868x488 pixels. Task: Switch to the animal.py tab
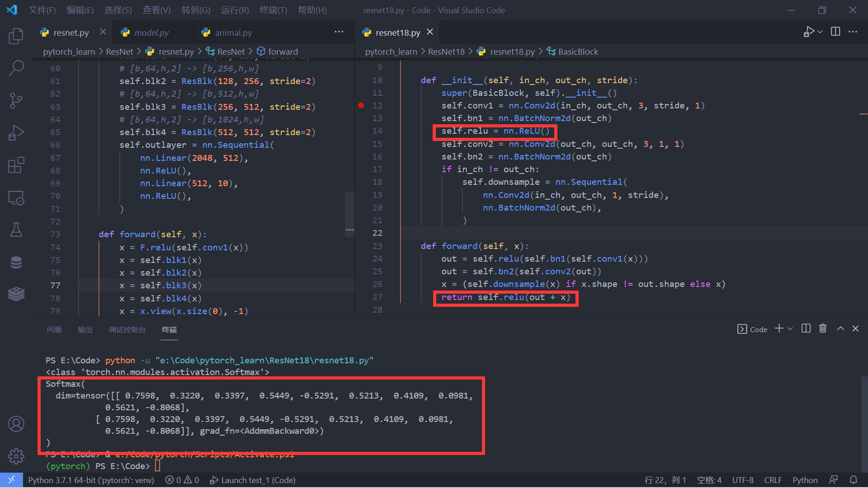coord(233,33)
